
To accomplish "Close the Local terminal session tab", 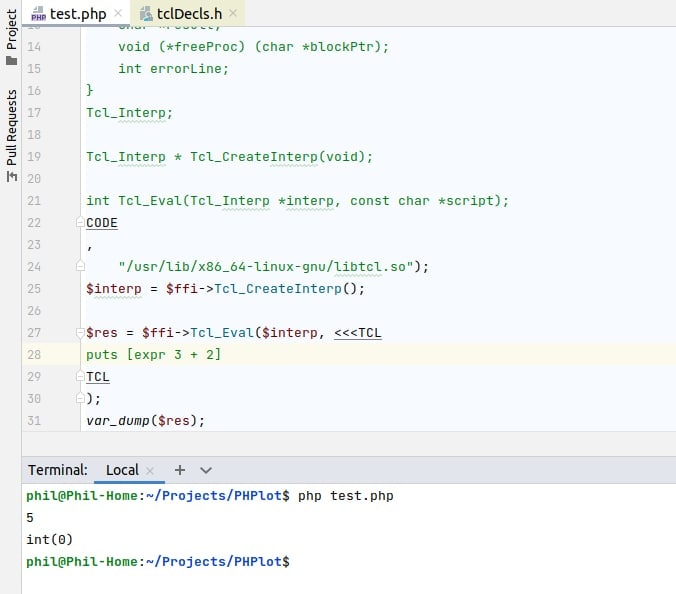I will (150, 470).
